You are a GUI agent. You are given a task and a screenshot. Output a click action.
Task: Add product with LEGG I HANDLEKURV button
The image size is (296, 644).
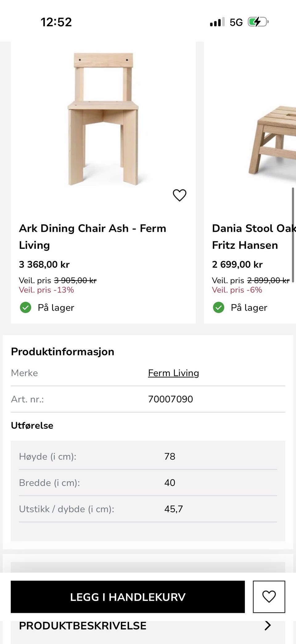coord(128,596)
